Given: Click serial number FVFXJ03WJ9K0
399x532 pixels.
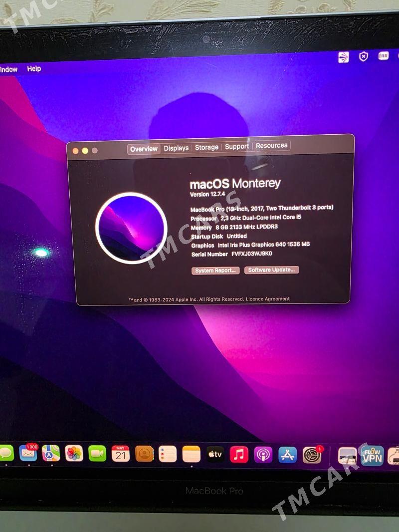Looking at the screenshot, I should point(252,254).
